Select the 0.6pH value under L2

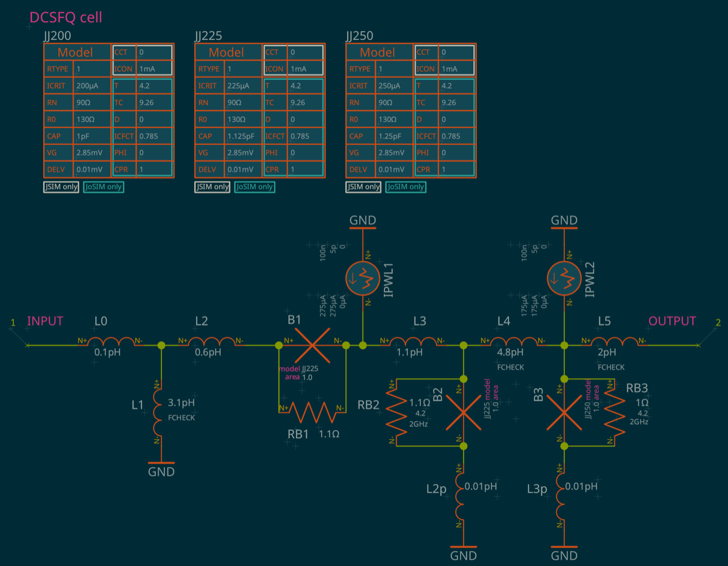[207, 352]
